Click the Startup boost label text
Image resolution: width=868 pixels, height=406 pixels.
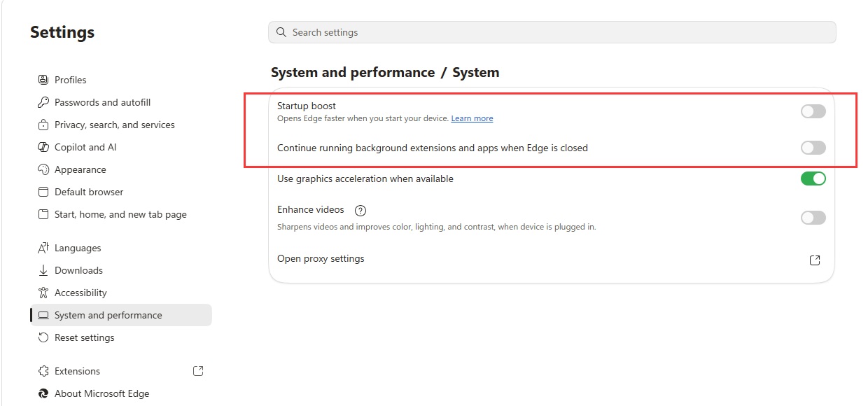(x=307, y=106)
